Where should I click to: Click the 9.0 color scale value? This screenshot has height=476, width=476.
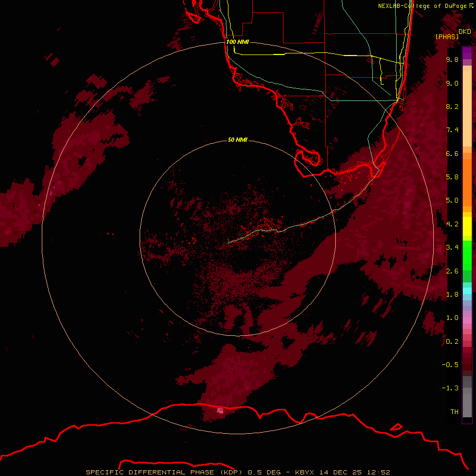coord(452,83)
